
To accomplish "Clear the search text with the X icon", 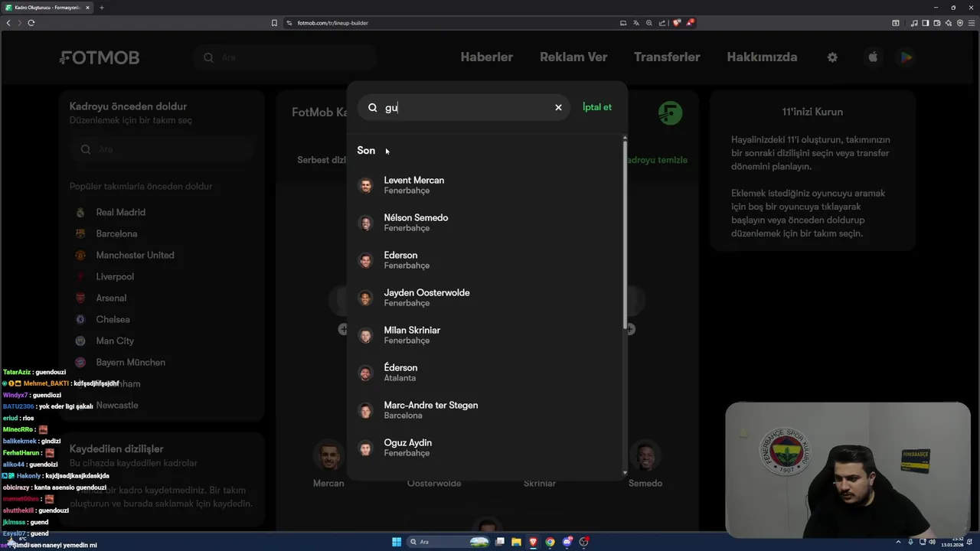I will click(558, 107).
